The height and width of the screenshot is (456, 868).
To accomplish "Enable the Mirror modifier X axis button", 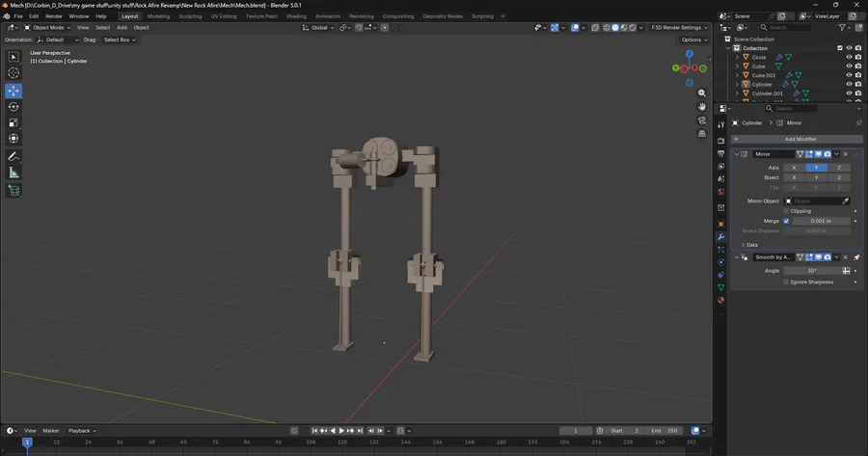I will [x=794, y=168].
